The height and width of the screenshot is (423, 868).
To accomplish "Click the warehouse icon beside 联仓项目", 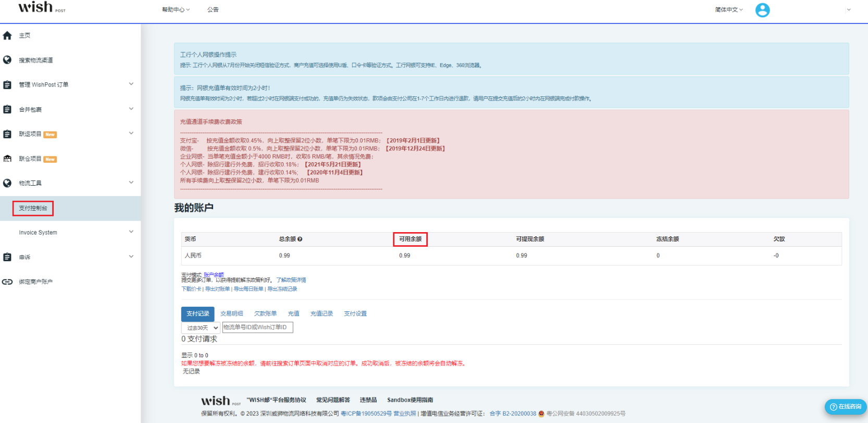I will coord(7,159).
